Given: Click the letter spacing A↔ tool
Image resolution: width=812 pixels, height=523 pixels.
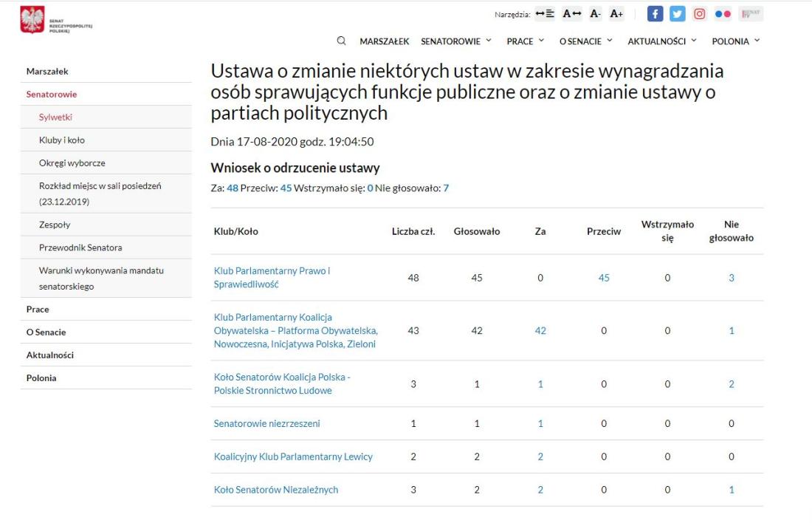Looking at the screenshot, I should click(572, 13).
